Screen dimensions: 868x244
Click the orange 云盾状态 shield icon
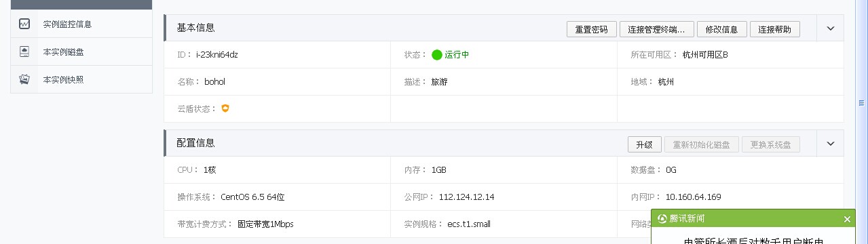225,108
